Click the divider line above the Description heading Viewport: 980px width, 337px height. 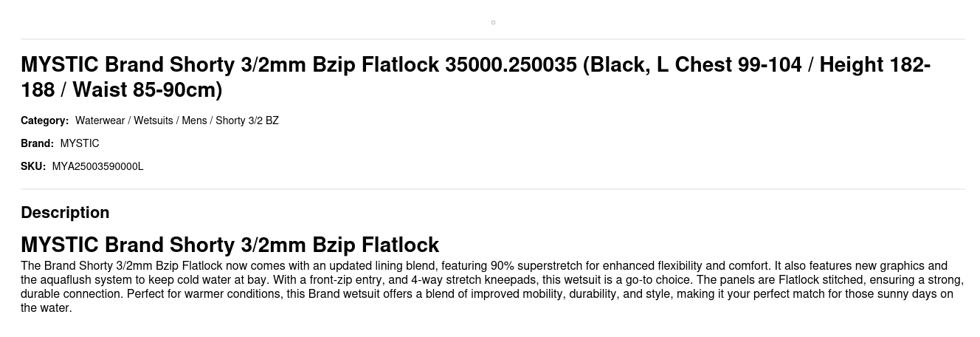tap(493, 189)
